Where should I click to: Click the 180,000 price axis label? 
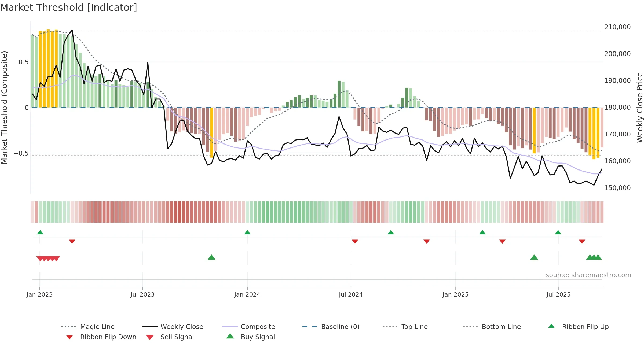617,108
